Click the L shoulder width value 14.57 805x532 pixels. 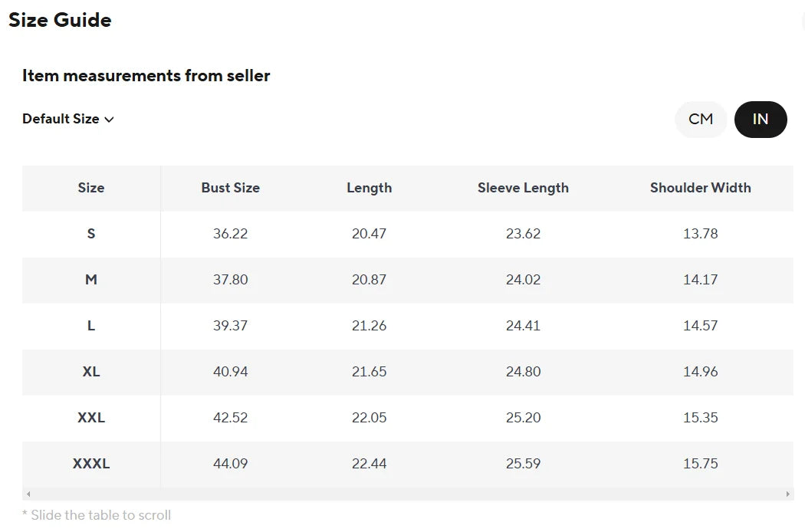(700, 326)
